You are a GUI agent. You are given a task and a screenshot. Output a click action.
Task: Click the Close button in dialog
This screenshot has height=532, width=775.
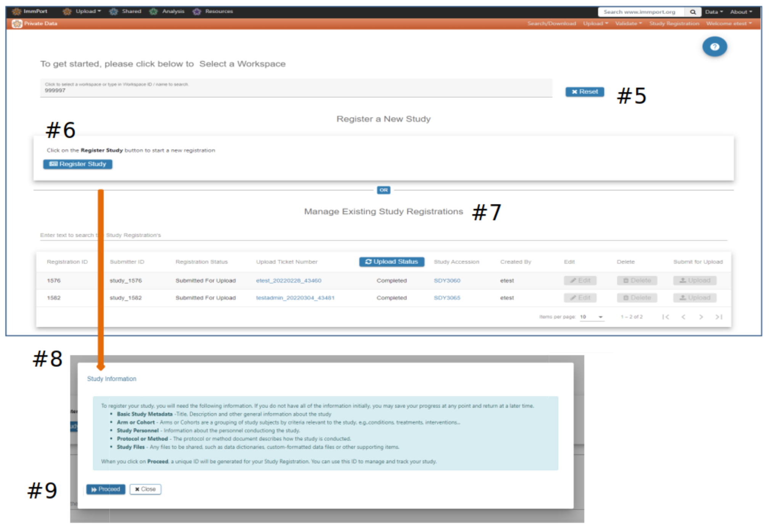(145, 489)
